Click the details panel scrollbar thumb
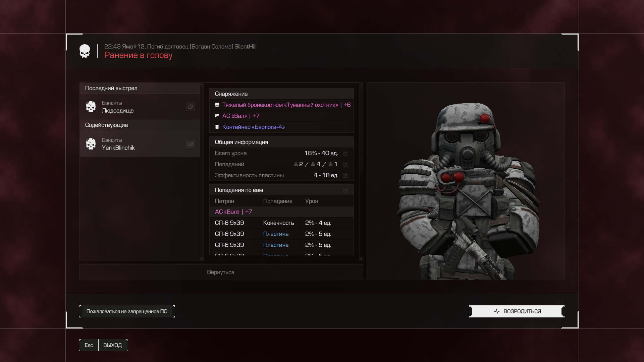The width and height of the screenshot is (644, 362). pyautogui.click(x=361, y=129)
